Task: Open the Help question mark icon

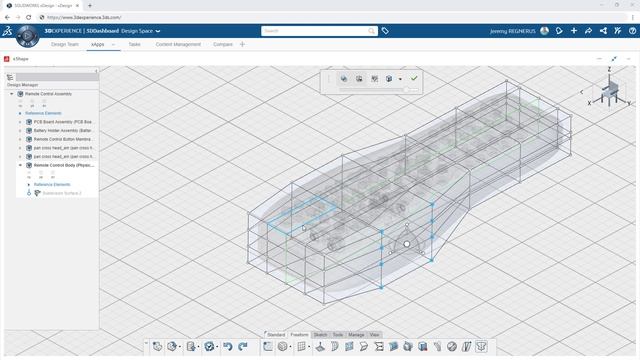Action: (632, 31)
